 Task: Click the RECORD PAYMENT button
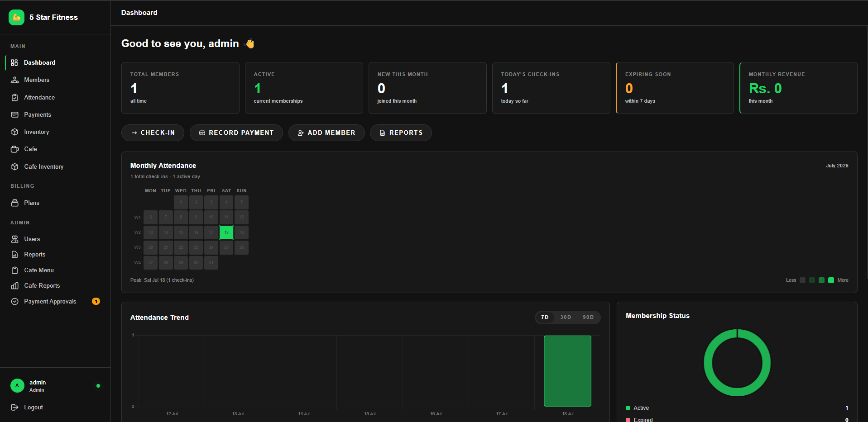[x=236, y=133]
